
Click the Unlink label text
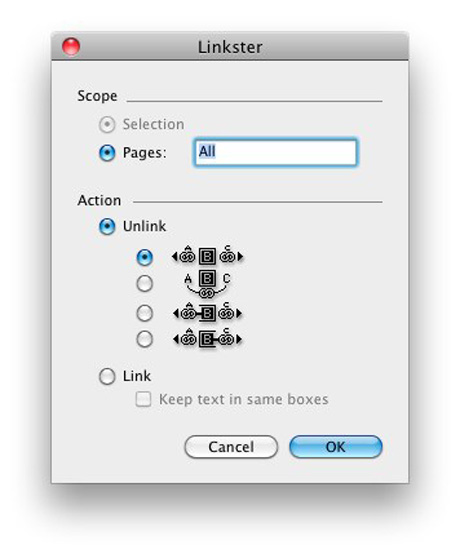pyautogui.click(x=144, y=226)
